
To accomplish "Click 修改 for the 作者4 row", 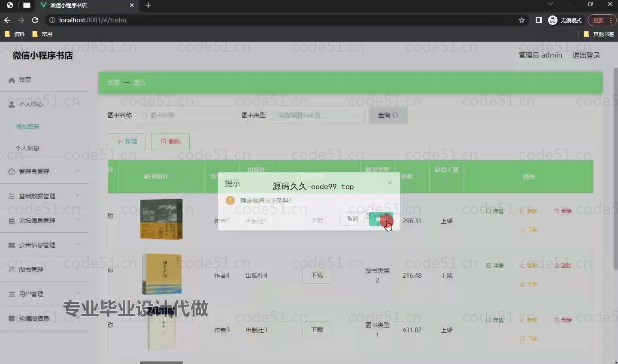I will pyautogui.click(x=529, y=266).
